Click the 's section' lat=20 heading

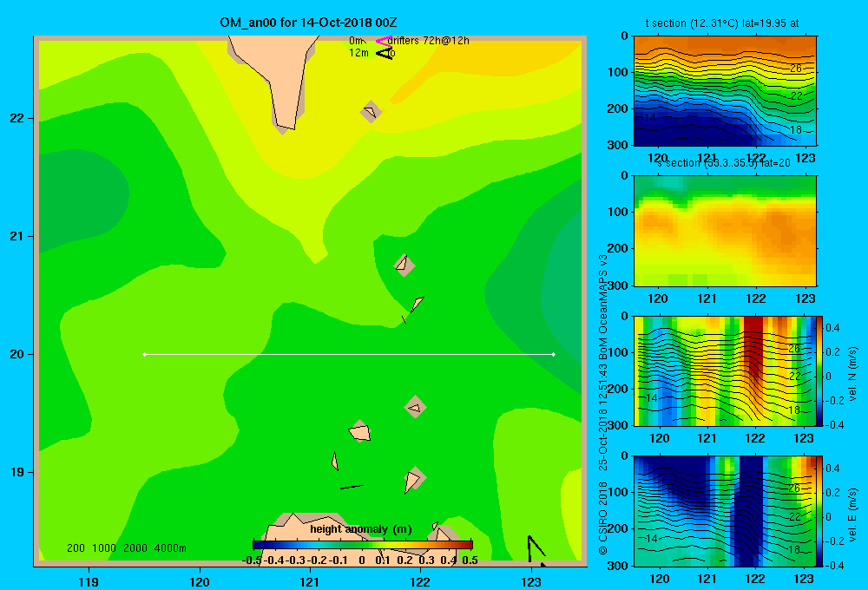pyautogui.click(x=723, y=163)
